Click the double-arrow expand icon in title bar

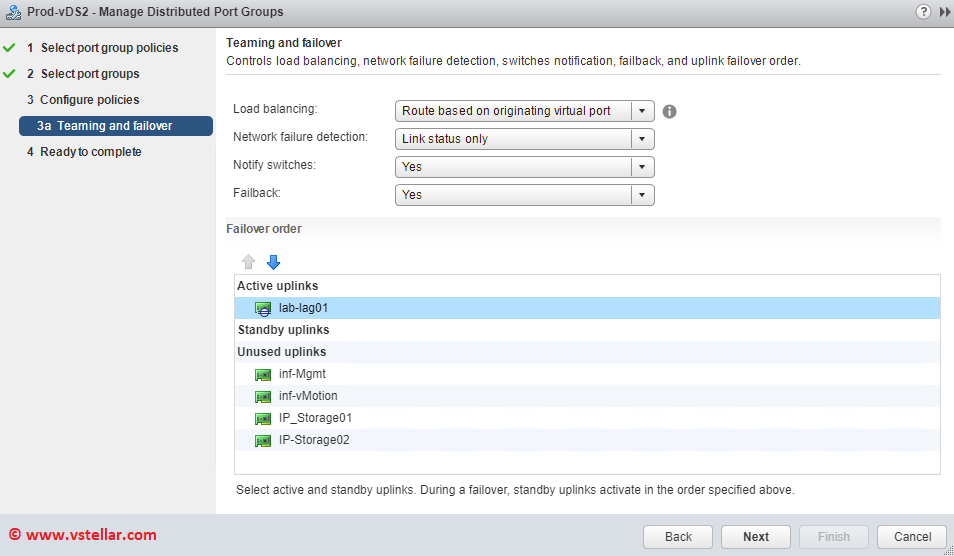pos(944,12)
